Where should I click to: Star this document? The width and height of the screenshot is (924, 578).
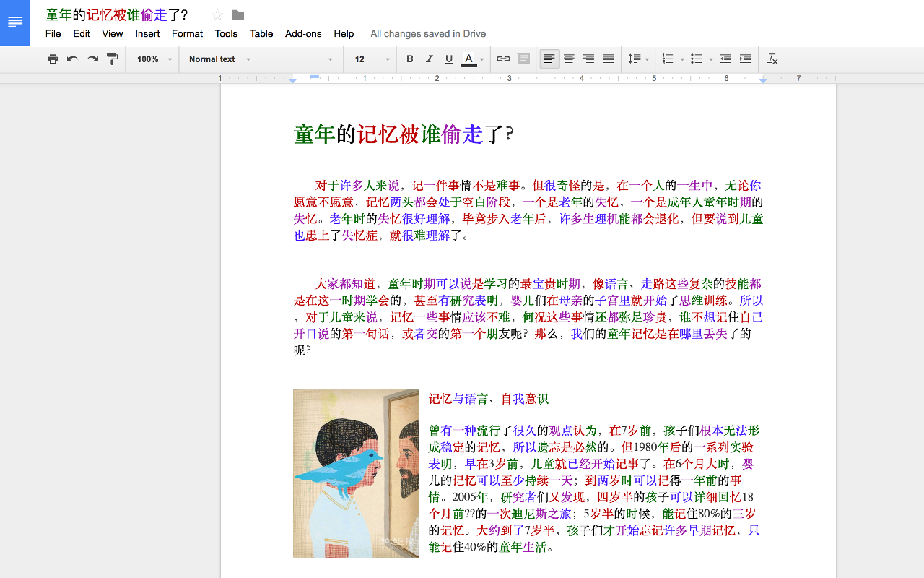(217, 14)
